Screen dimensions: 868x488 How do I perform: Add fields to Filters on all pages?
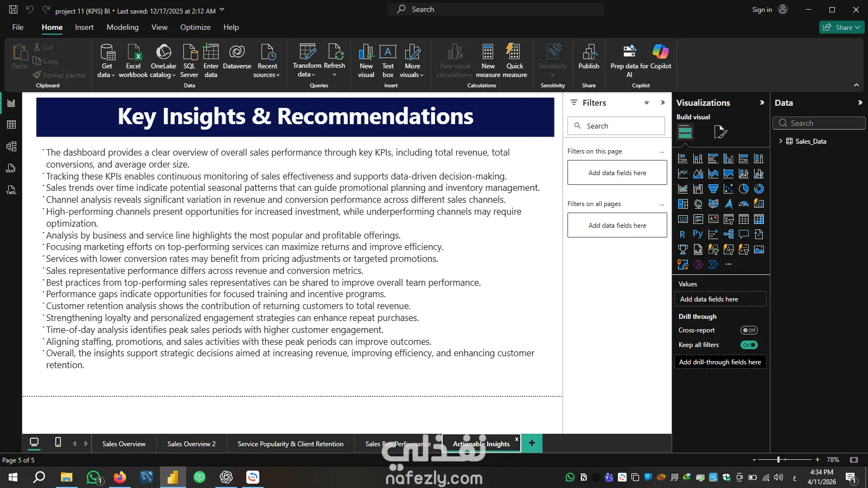(617, 225)
